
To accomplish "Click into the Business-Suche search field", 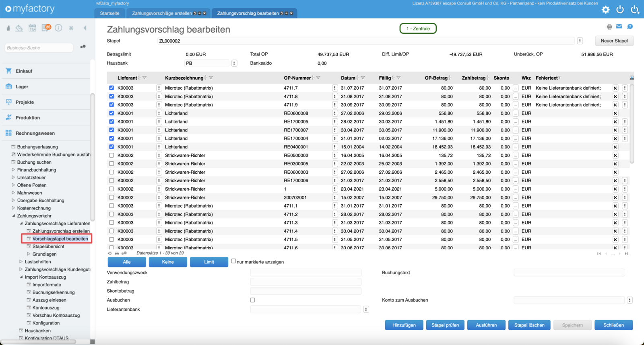I will 39,47.
